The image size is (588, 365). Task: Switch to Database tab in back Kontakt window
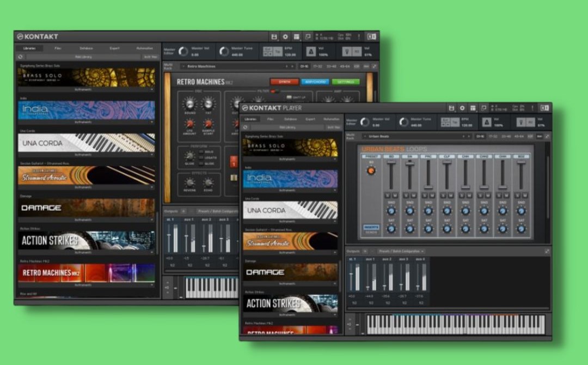[86, 48]
